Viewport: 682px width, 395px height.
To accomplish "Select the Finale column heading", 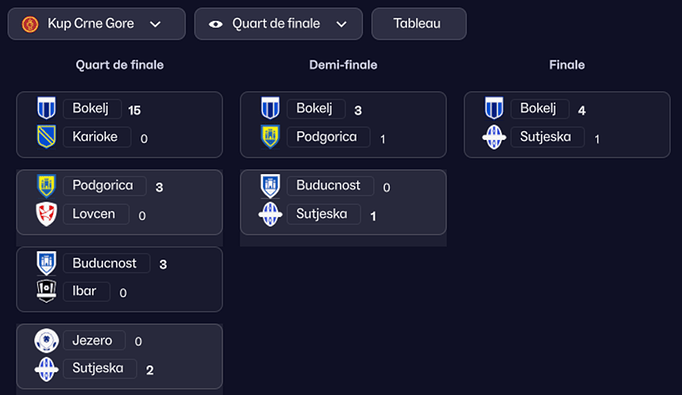I will 567,65.
